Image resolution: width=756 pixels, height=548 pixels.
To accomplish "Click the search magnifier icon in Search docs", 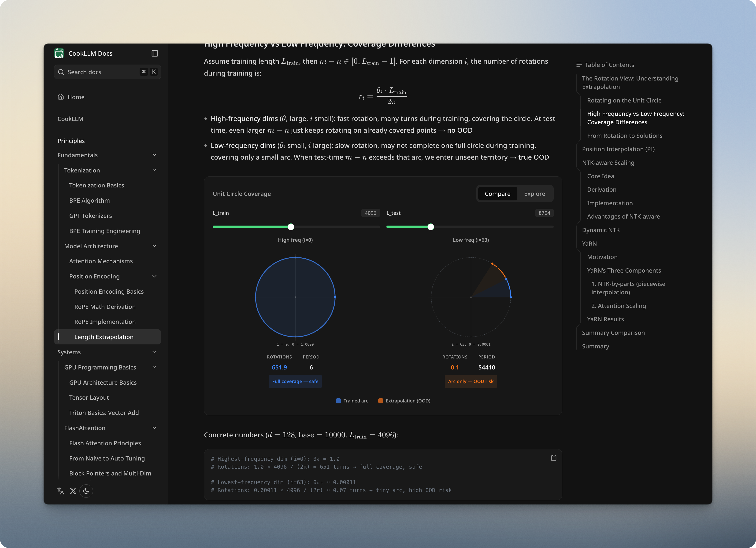I will point(61,72).
